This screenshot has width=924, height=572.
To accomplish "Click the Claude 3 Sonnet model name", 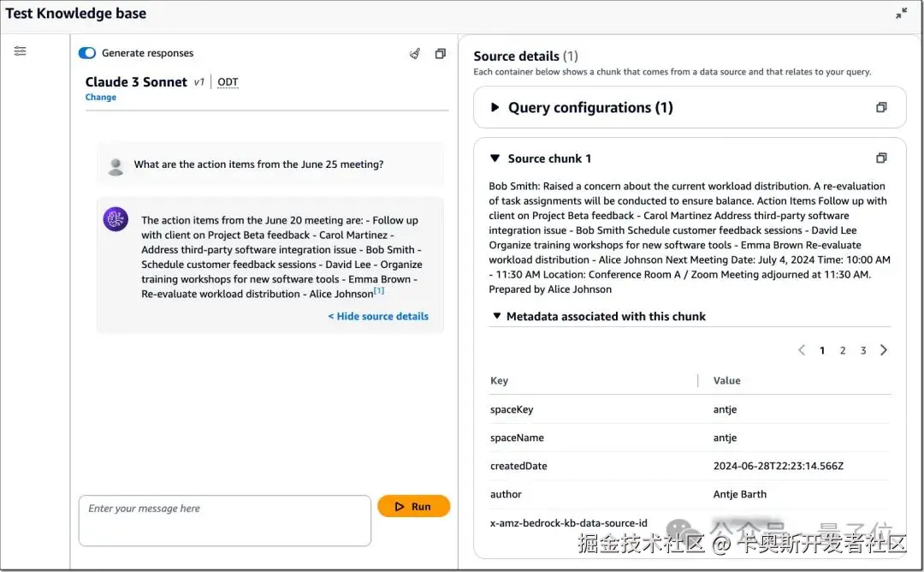I will tap(136, 82).
